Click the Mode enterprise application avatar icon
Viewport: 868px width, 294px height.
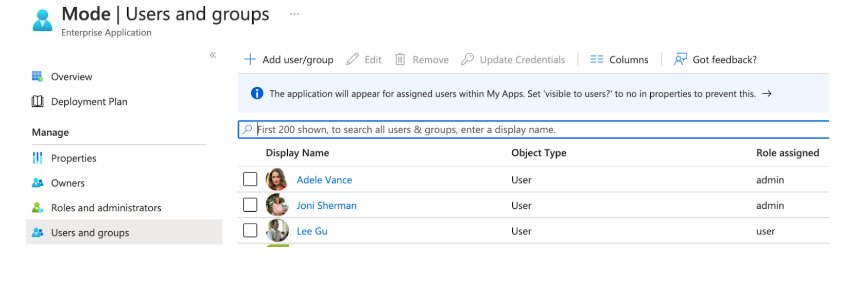coord(42,21)
